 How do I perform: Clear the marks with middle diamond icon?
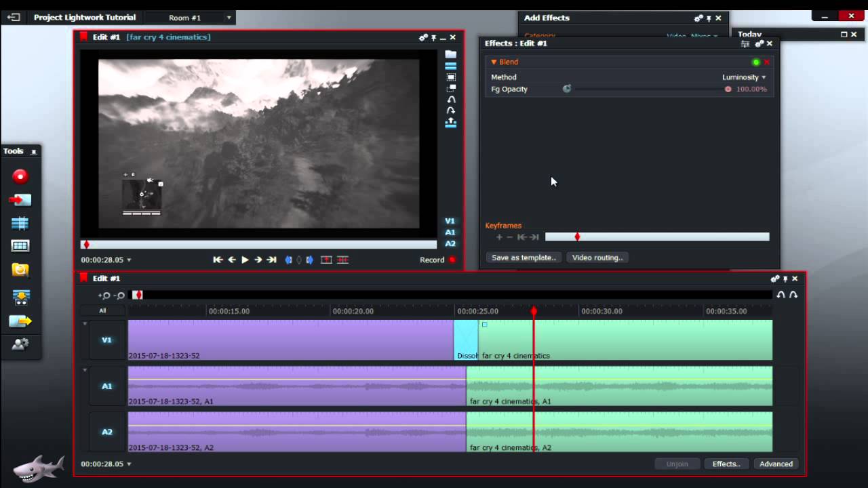pyautogui.click(x=299, y=260)
